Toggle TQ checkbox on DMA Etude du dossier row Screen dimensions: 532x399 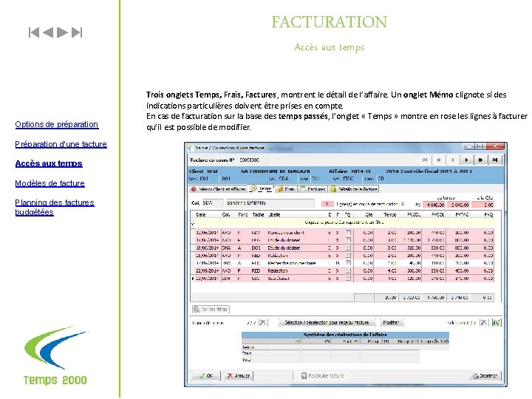(348, 248)
